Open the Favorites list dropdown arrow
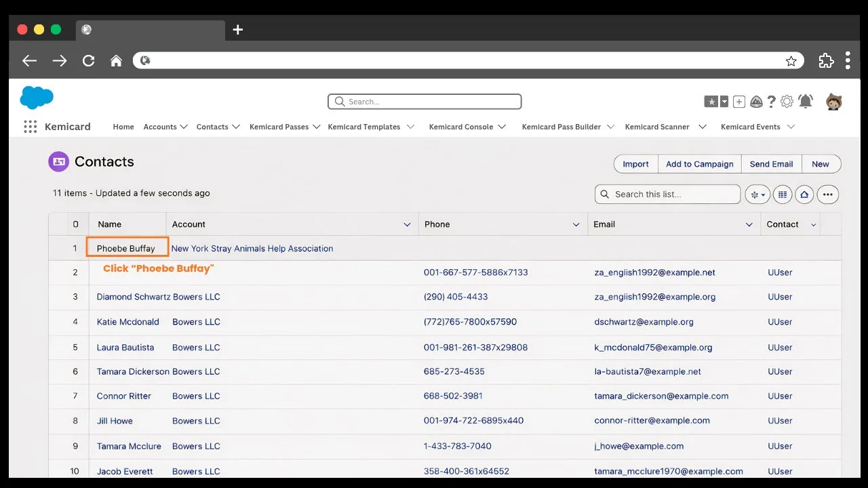Viewport: 868px width, 488px height. click(x=724, y=102)
